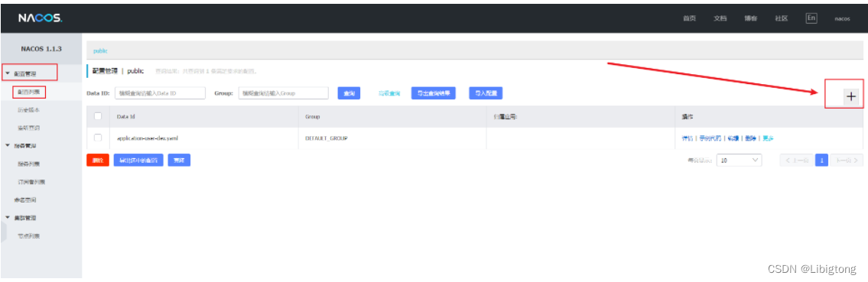Screen dimensions: 868x282
Task: Click the 导出选中的配置 button
Action: tap(138, 160)
